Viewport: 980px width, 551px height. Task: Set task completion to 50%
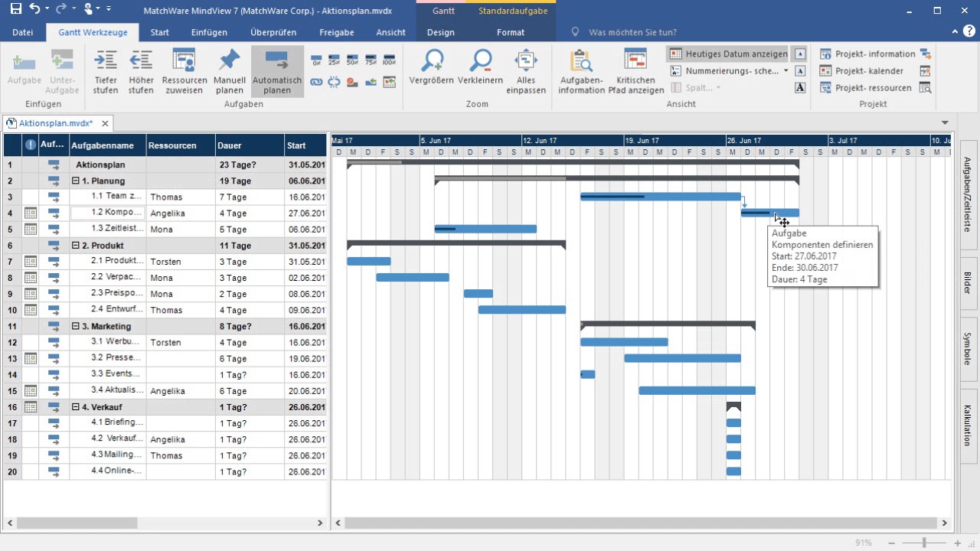[x=353, y=60]
